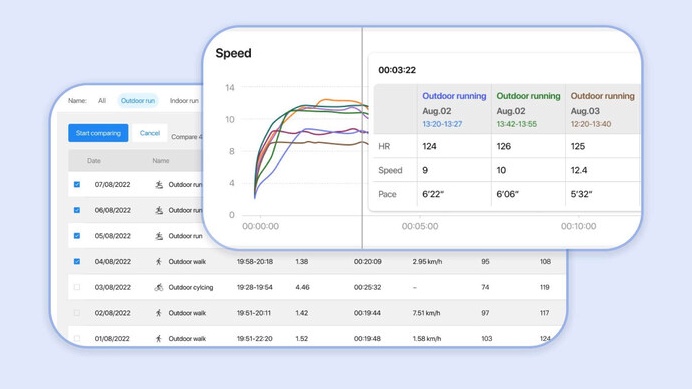Click the 12.4 speed value

click(579, 170)
